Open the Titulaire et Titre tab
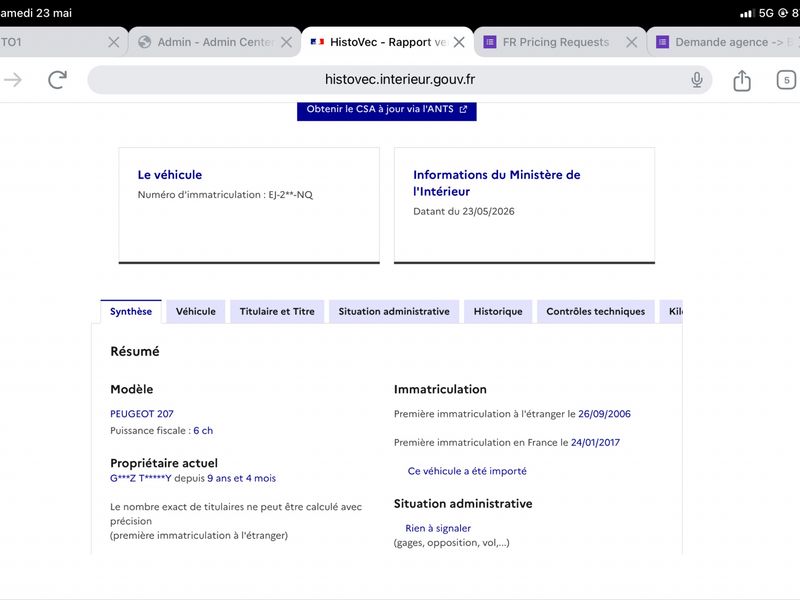The image size is (800, 600). pos(277,311)
